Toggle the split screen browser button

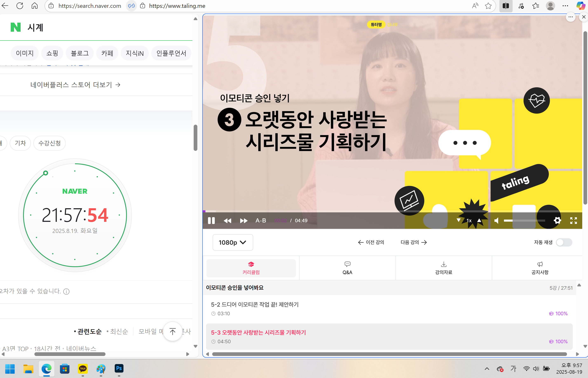[x=505, y=6]
